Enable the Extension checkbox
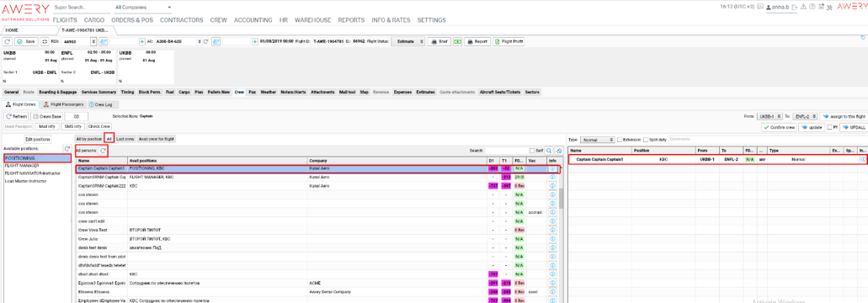The image size is (868, 303). click(x=620, y=140)
